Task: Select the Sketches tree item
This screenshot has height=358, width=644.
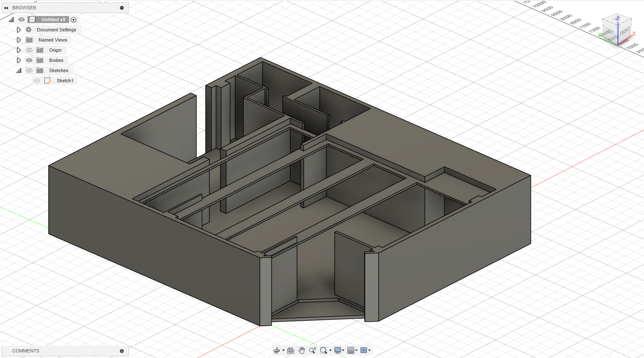Action: 58,70
